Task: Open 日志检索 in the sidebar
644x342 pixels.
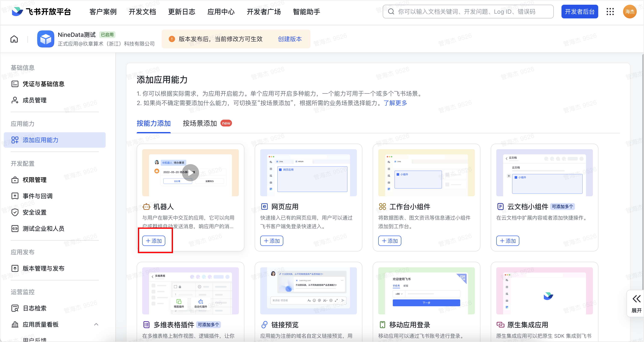Action: click(x=34, y=308)
